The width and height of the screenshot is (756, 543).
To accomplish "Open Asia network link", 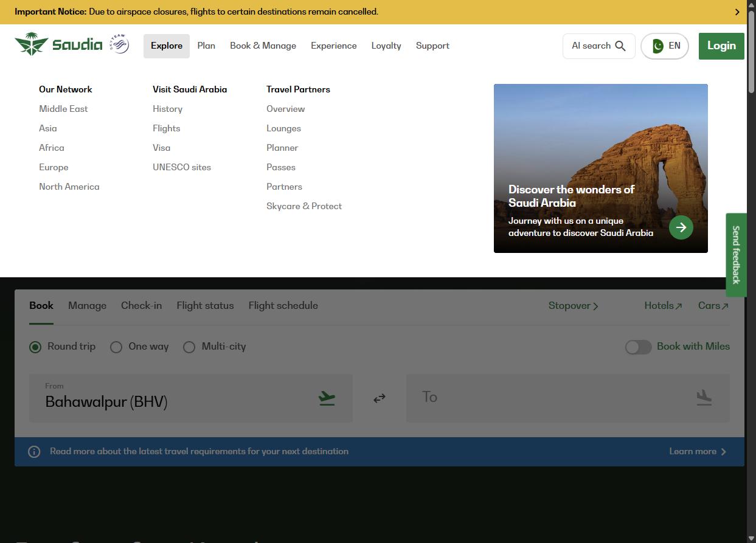I will 48,128.
